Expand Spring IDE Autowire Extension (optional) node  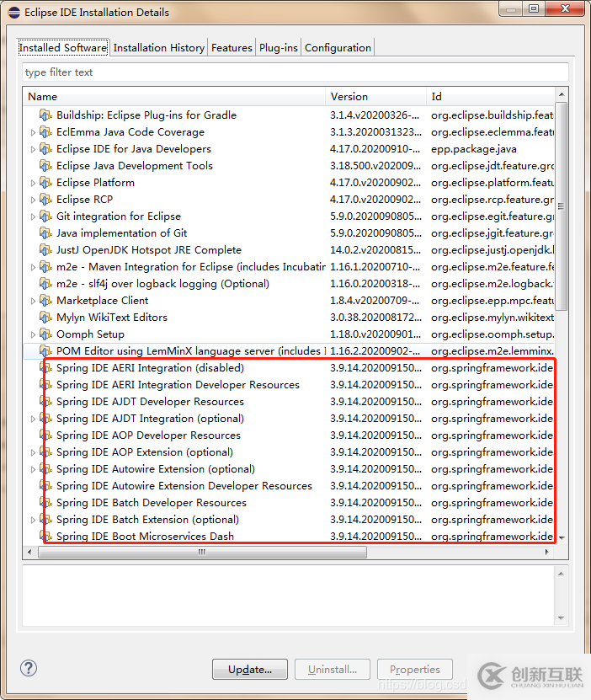[33, 470]
